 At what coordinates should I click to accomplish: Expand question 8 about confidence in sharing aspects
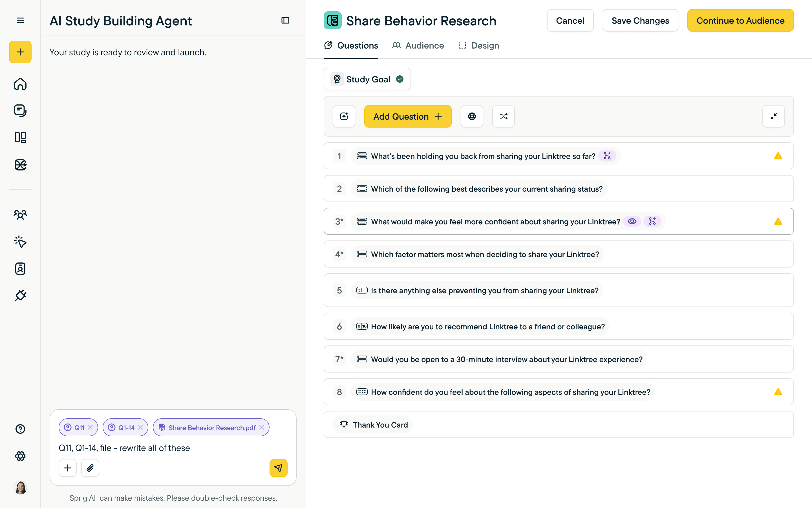(x=558, y=392)
